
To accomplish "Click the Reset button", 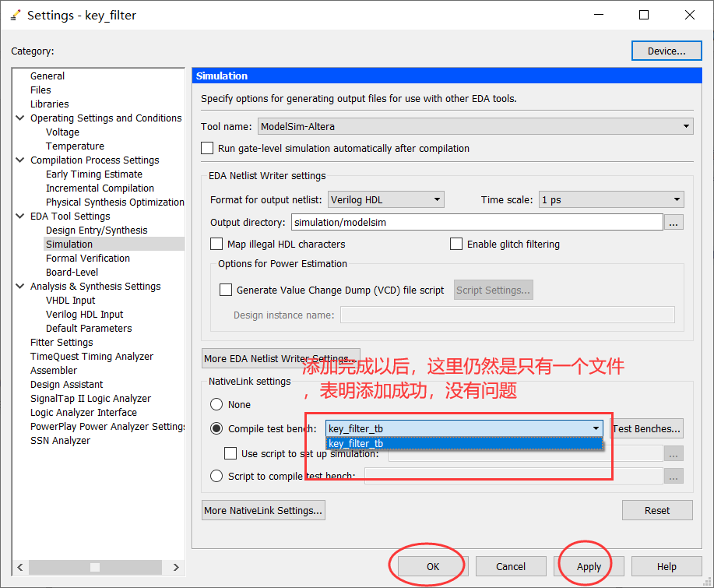I will click(x=657, y=511).
